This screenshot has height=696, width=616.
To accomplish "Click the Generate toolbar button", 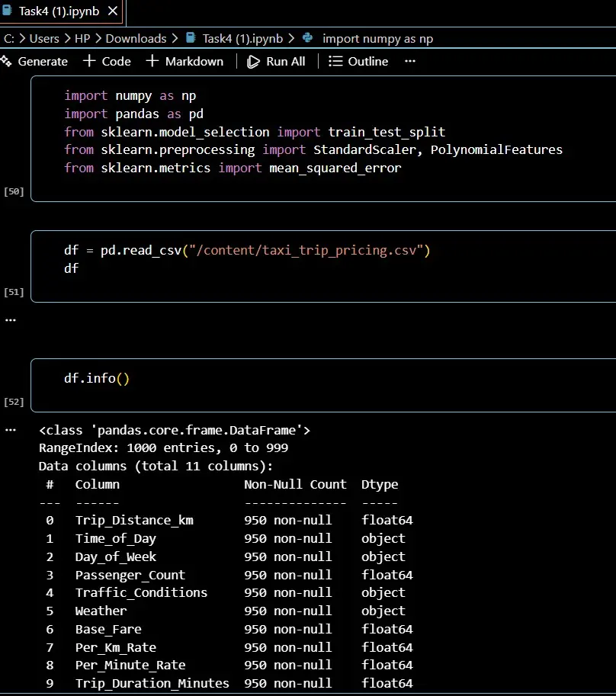I will 34,61.
